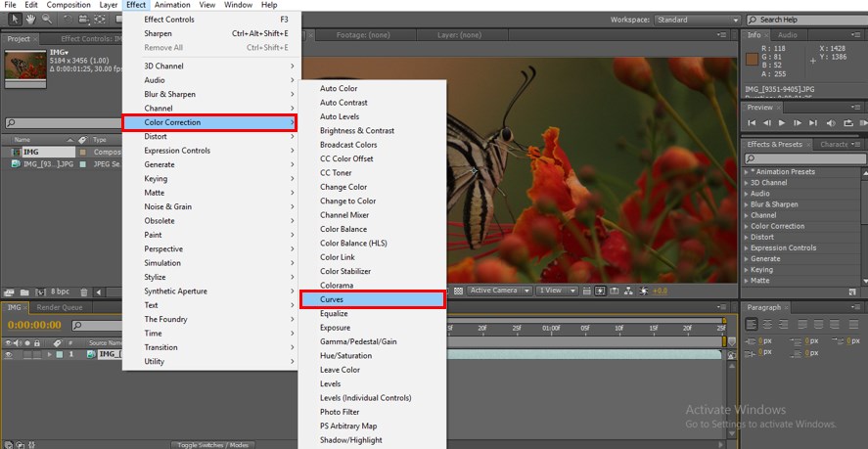
Task: Open the Composition menu in the menu bar
Action: tap(69, 5)
